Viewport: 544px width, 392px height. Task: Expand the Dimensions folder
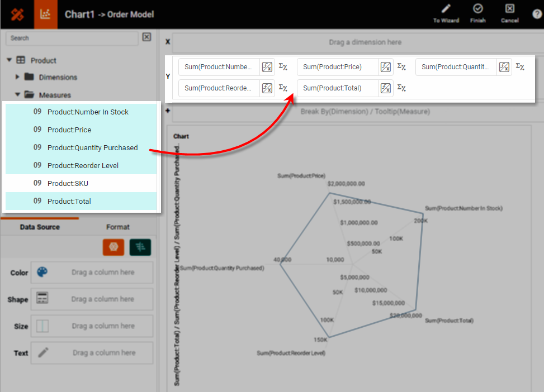pyautogui.click(x=17, y=77)
